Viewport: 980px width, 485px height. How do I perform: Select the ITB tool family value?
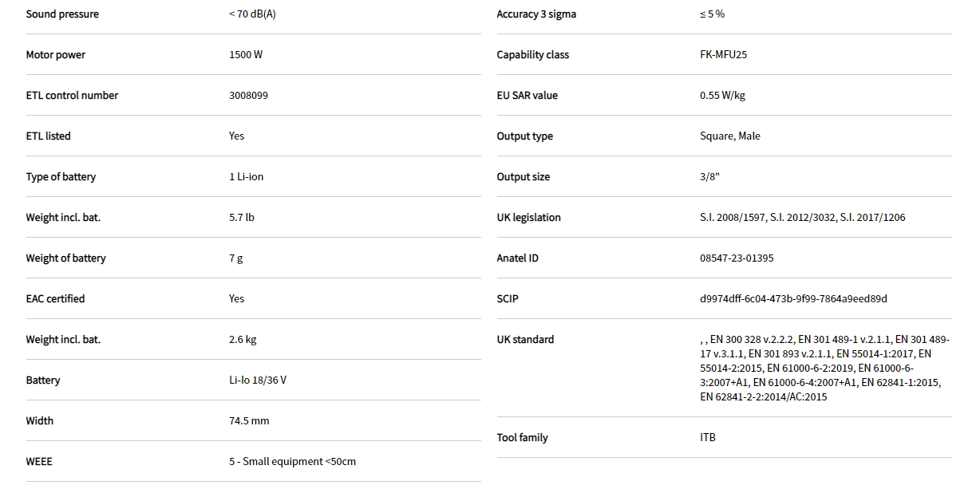(x=707, y=438)
